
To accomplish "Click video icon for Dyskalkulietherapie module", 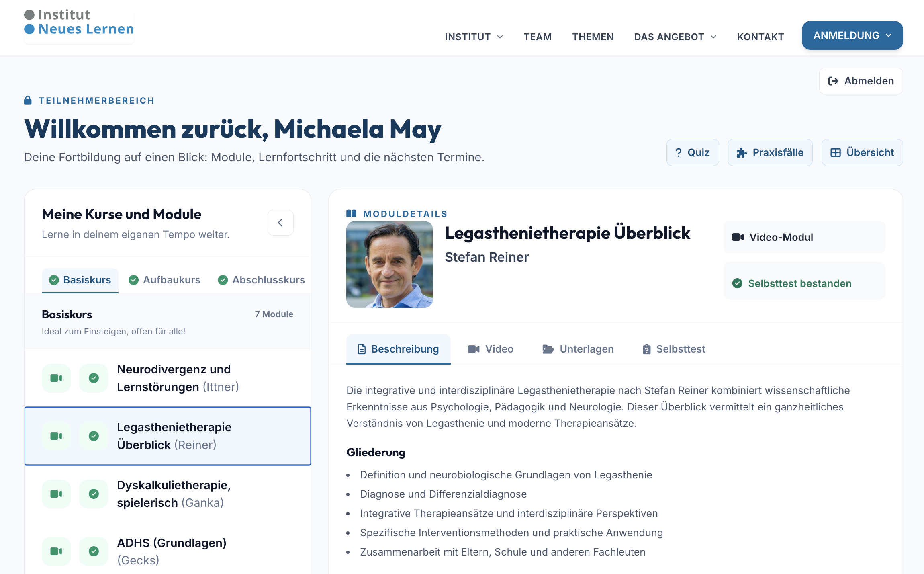I will [56, 494].
